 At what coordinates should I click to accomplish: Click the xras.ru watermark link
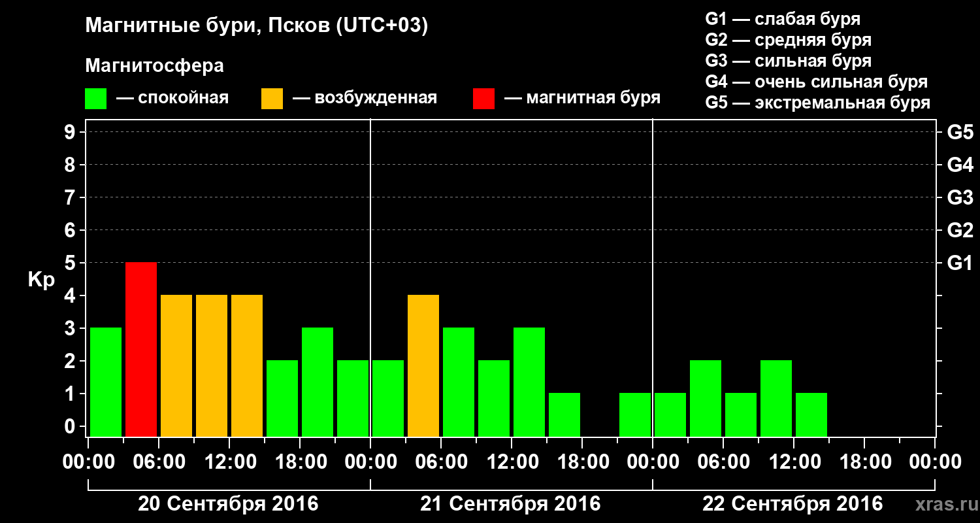(941, 504)
